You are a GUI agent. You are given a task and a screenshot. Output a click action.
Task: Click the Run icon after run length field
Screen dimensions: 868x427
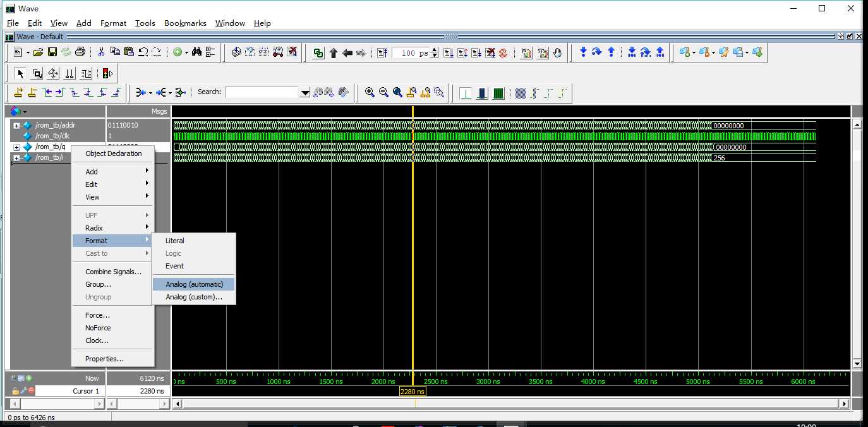coord(449,53)
